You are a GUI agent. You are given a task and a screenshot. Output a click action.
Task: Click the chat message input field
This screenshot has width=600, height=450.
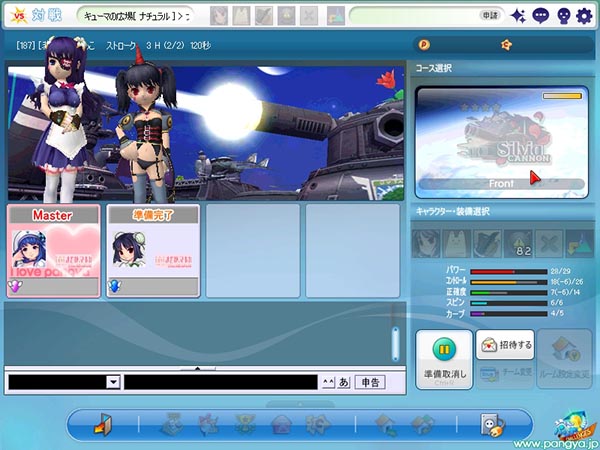(x=221, y=382)
